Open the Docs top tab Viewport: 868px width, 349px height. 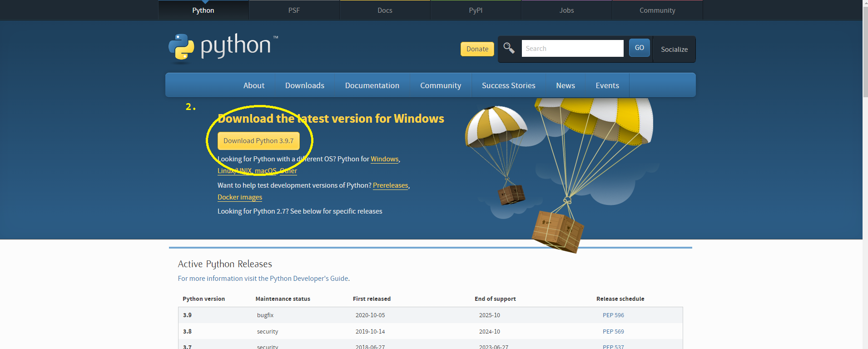point(385,10)
